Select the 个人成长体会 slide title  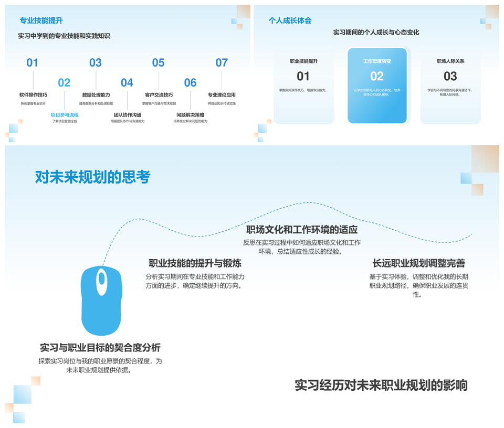pyautogui.click(x=290, y=20)
